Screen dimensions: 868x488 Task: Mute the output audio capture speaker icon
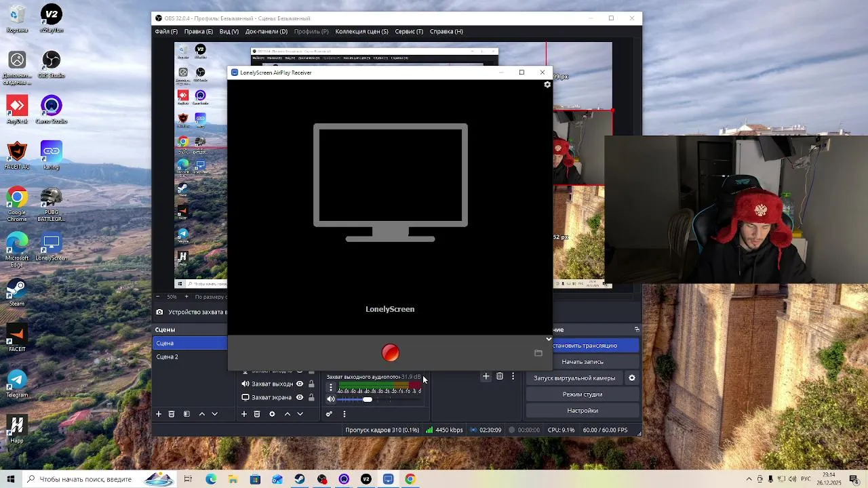(331, 399)
